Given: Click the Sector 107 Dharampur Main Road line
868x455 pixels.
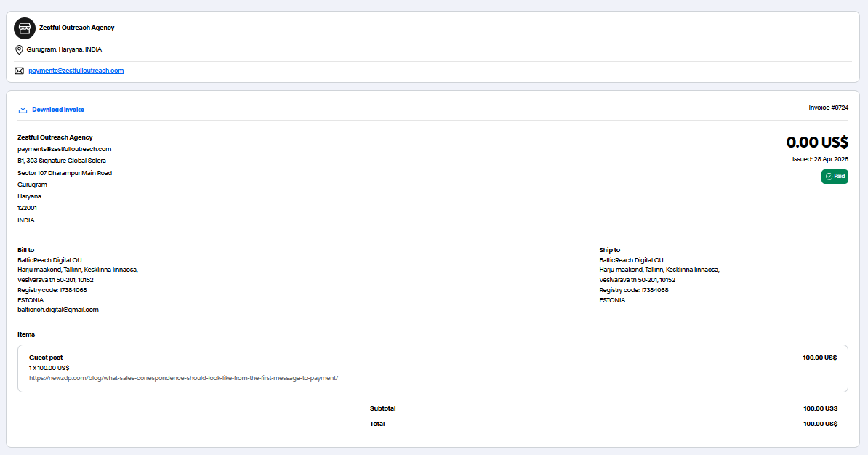Looking at the screenshot, I should point(65,173).
